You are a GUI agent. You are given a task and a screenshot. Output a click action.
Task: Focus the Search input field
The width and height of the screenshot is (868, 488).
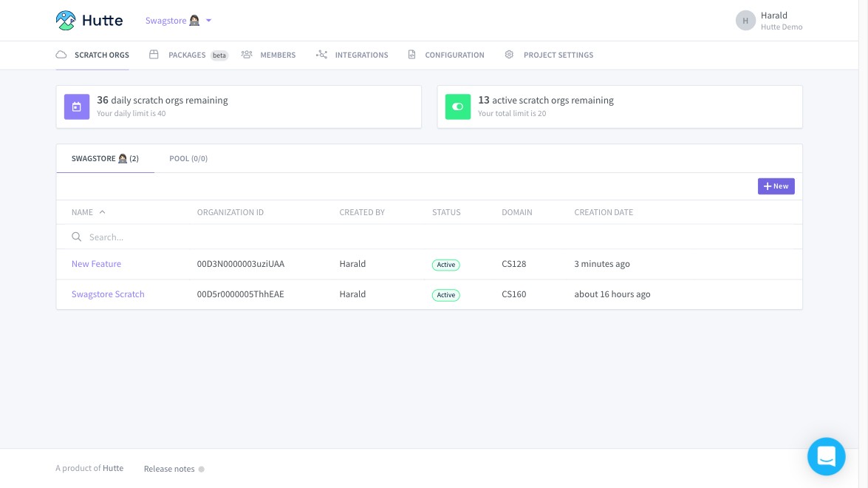click(x=429, y=237)
